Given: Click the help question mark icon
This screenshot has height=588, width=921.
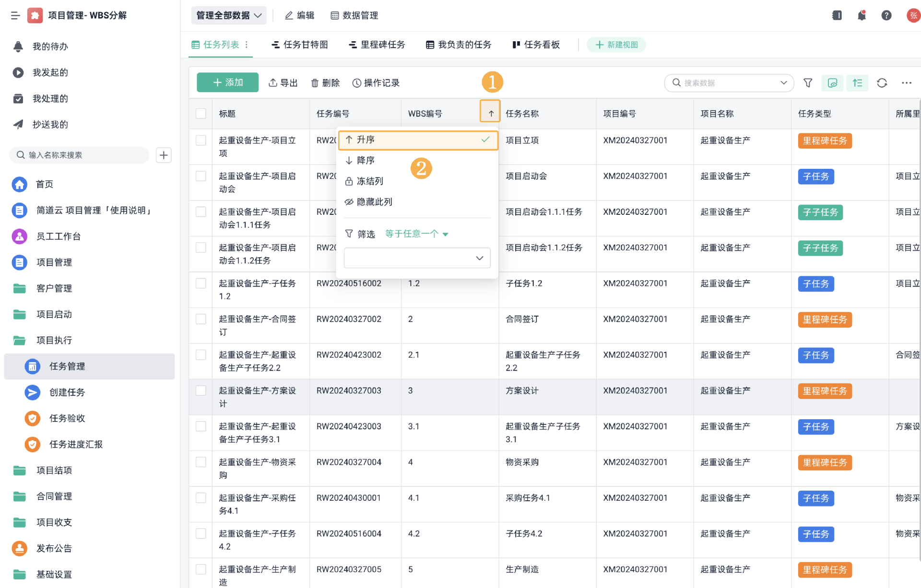Looking at the screenshot, I should tap(886, 15).
